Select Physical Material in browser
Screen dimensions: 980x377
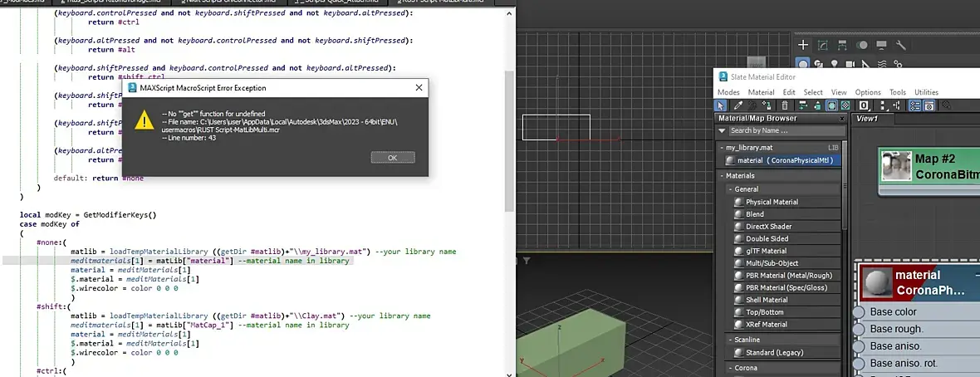(x=786, y=202)
